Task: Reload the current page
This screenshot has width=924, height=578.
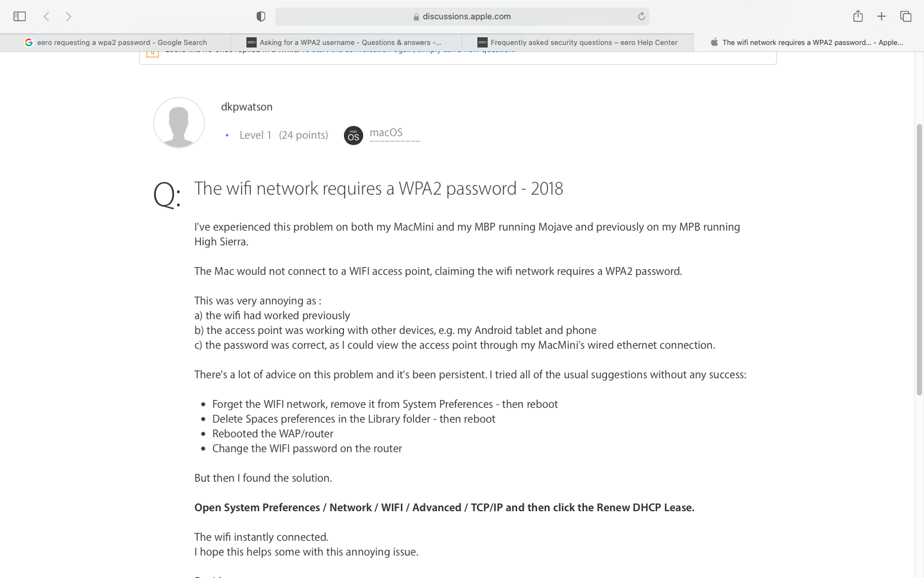Action: 641,16
